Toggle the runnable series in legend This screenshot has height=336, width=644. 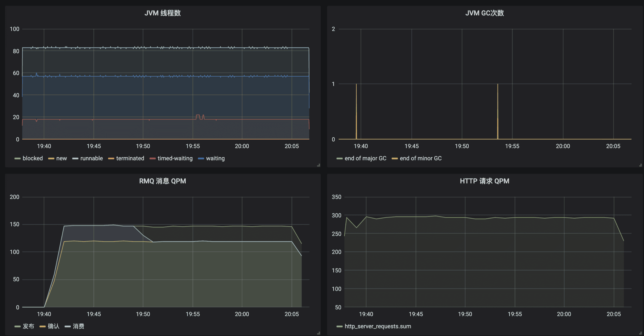(91, 158)
